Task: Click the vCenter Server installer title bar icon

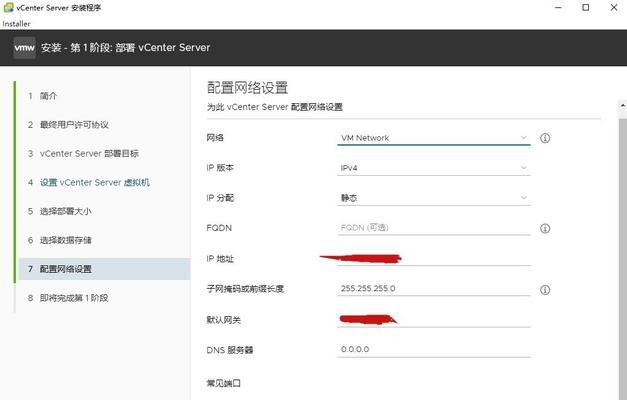Action: 8,7
